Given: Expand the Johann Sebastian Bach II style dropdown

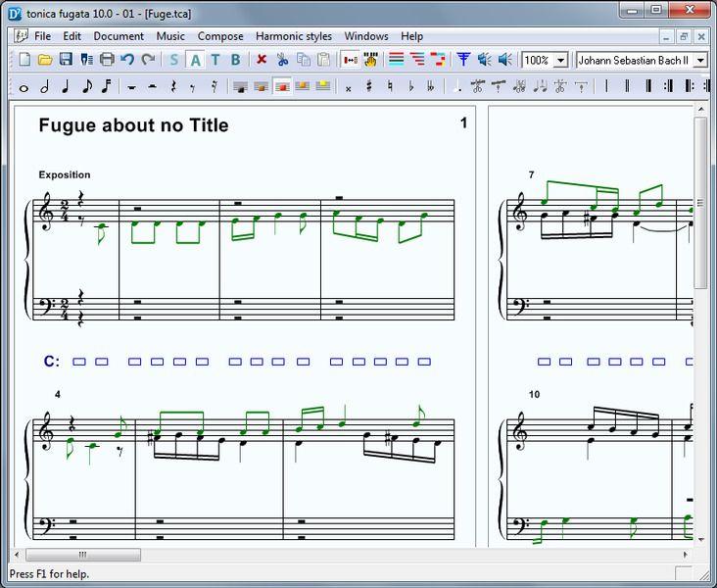Looking at the screenshot, I should pyautogui.click(x=700, y=60).
